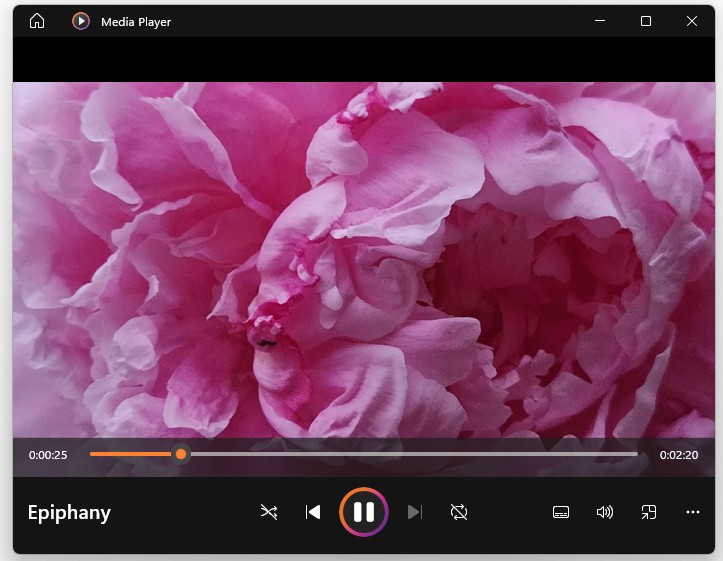
Task: Click the Home icon in title bar
Action: coord(37,21)
